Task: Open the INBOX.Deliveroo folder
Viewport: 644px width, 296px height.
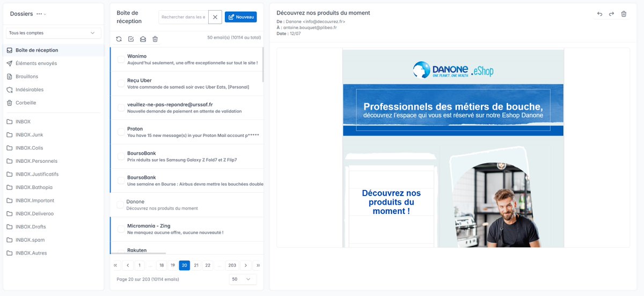Action: 54,213
